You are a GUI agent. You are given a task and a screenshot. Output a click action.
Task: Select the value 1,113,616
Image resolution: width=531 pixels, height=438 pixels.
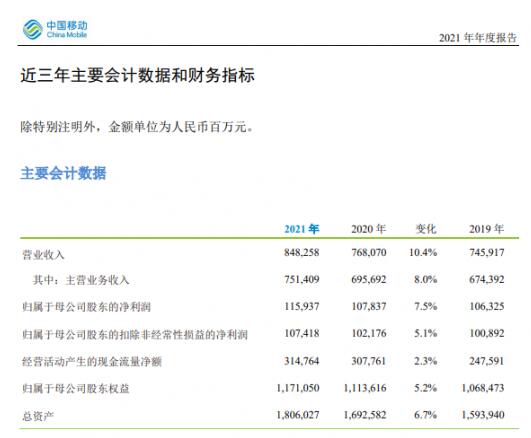click(x=365, y=388)
